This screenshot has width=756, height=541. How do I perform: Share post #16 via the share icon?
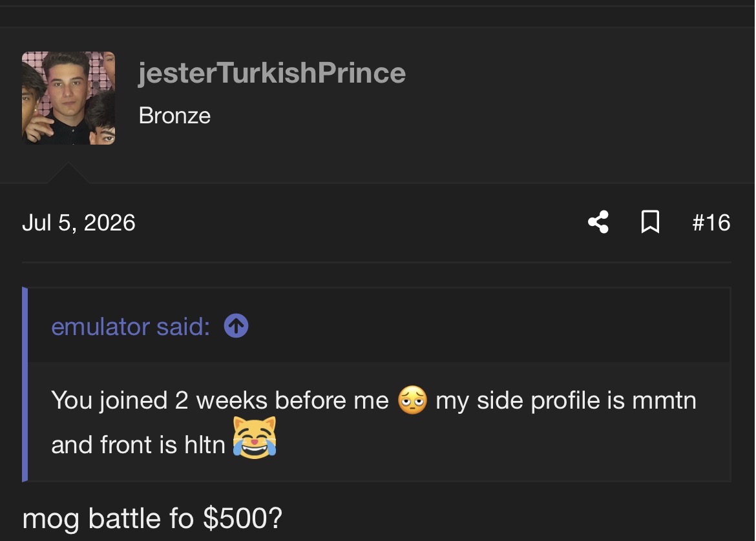(598, 222)
